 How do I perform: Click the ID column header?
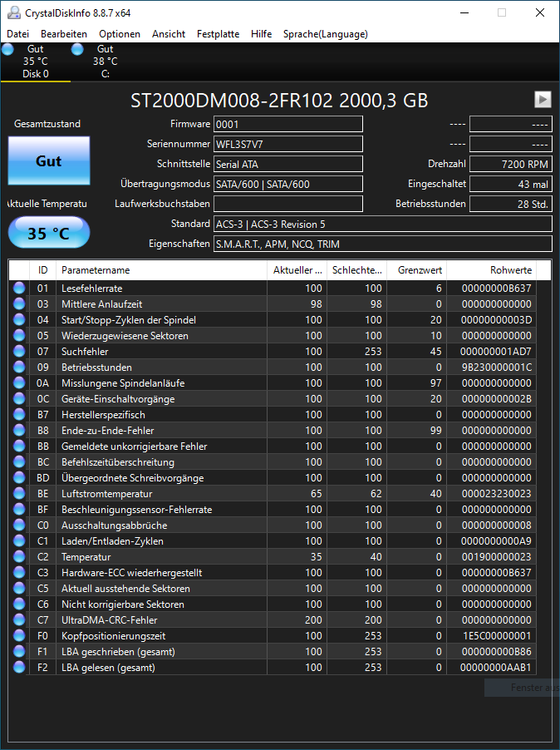[x=43, y=270]
